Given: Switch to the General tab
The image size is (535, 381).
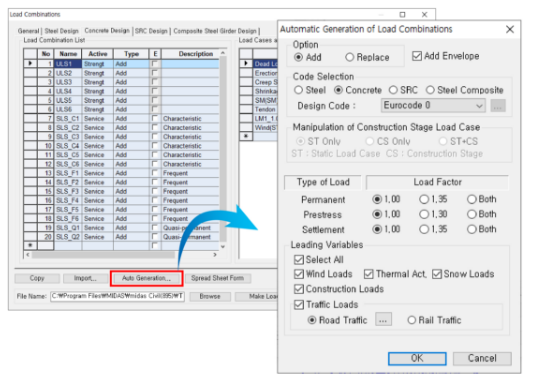Looking at the screenshot, I should tap(28, 31).
